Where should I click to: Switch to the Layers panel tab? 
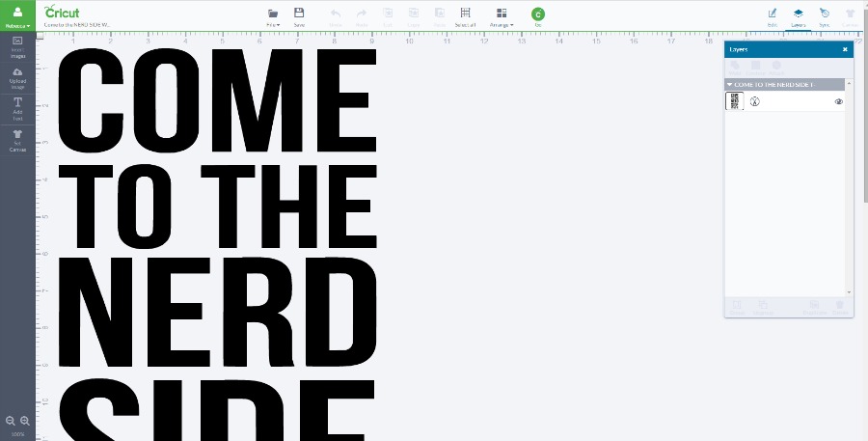tap(799, 17)
